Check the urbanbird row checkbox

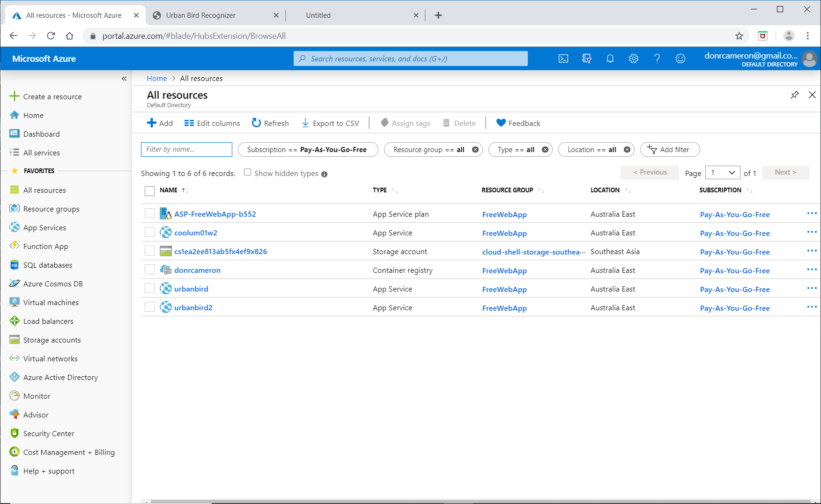coord(149,288)
